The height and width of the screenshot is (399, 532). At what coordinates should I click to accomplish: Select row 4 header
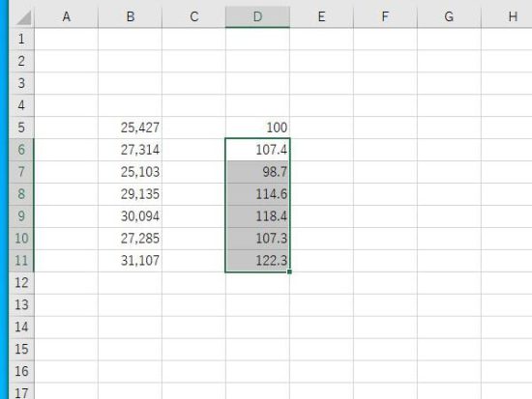click(21, 105)
